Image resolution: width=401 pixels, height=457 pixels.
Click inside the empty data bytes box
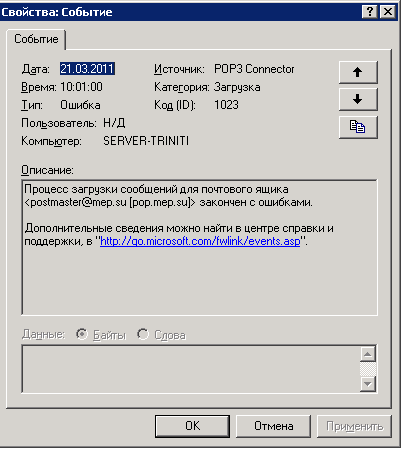click(190, 369)
